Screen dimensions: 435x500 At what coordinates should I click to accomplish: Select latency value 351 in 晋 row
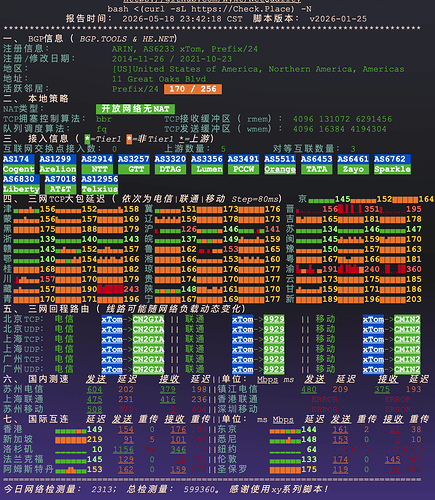(x=372, y=209)
